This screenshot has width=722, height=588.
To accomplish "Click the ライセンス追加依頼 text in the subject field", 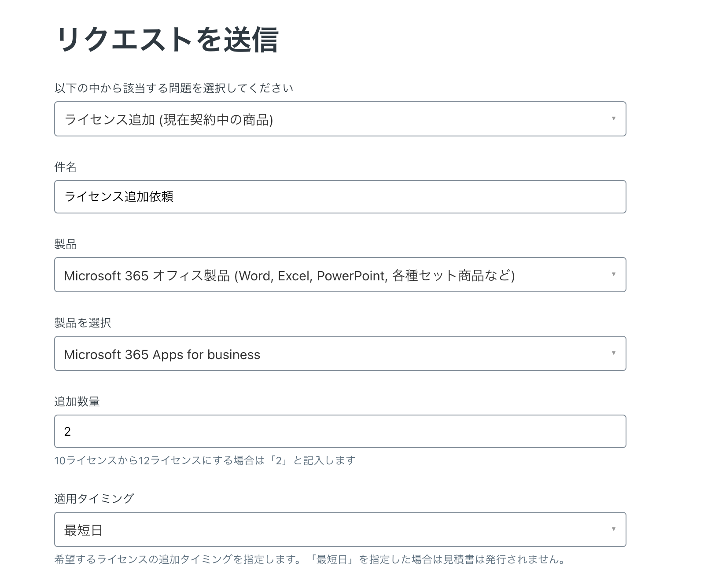I will 119,196.
